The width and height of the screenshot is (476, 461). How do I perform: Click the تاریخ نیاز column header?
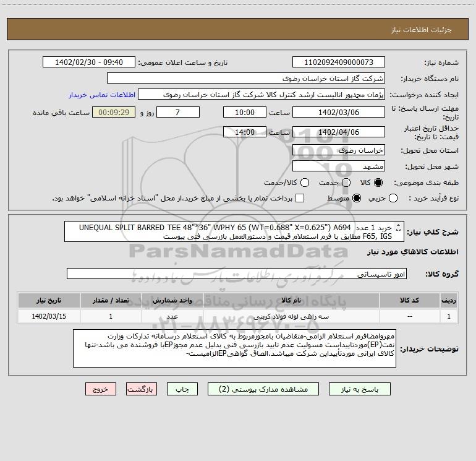click(x=49, y=300)
